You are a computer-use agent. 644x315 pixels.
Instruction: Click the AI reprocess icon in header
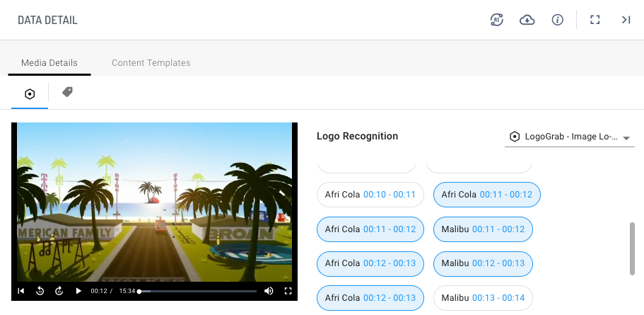pos(497,20)
